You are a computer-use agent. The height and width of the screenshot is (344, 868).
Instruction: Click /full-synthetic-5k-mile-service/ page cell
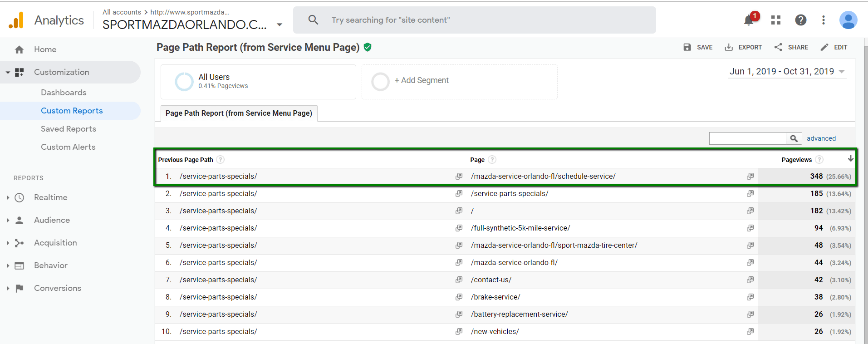[520, 228]
